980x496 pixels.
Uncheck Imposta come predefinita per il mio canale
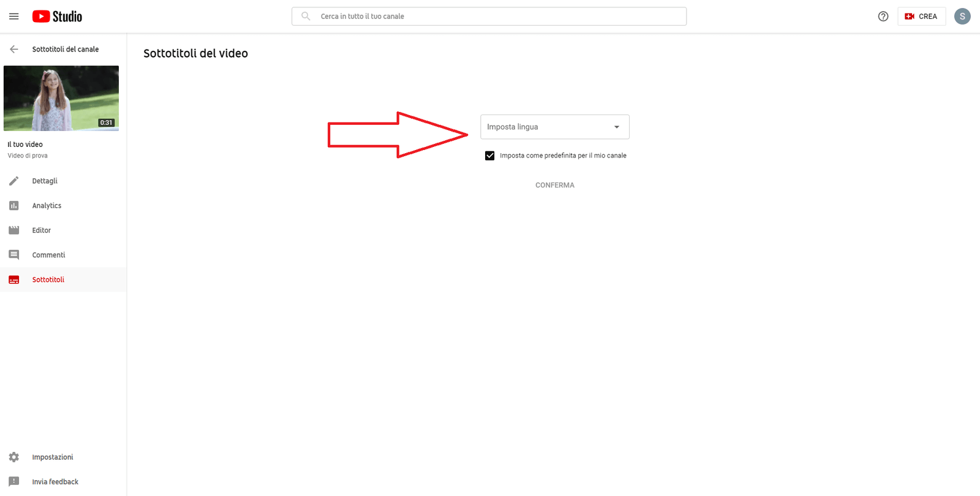click(x=490, y=156)
